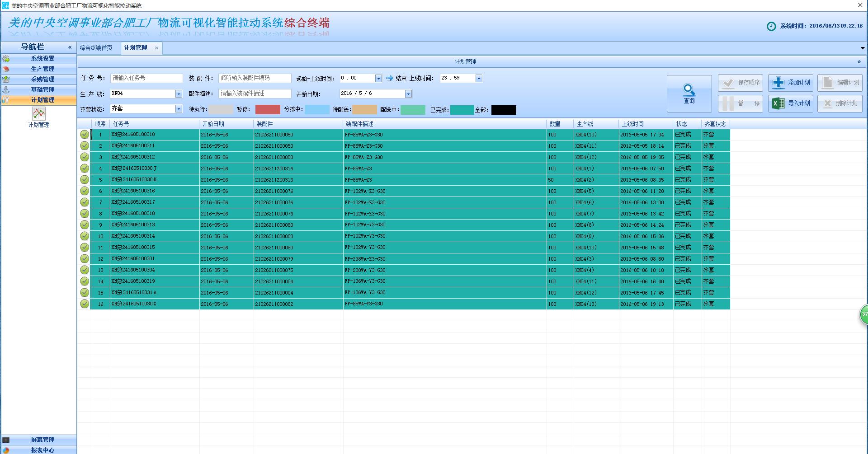Click the green status check for row 3
This screenshot has width=868, height=454.
pos(85,157)
